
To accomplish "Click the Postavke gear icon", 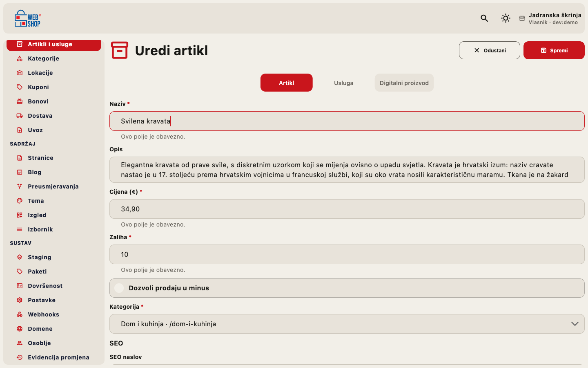I will [x=20, y=300].
